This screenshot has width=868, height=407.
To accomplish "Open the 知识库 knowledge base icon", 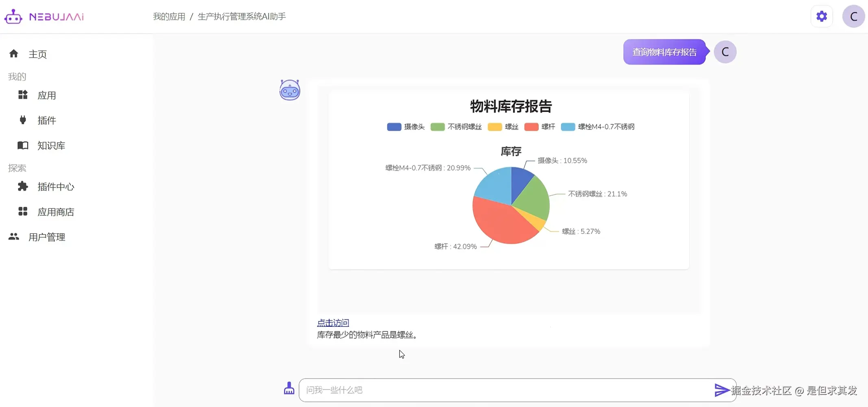I will [22, 145].
